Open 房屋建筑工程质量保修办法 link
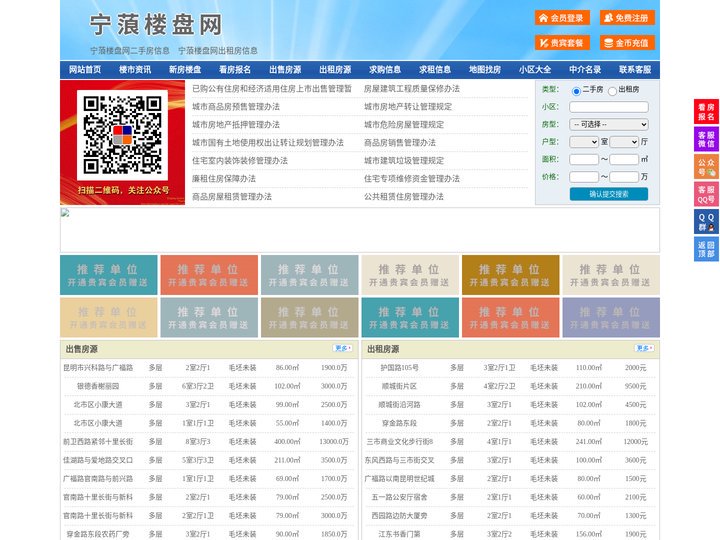Image resolution: width=720 pixels, height=540 pixels. tap(412, 89)
